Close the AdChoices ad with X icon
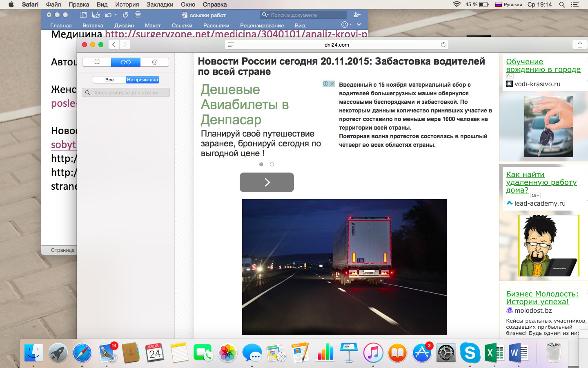This screenshot has width=588, height=368. 332,83
